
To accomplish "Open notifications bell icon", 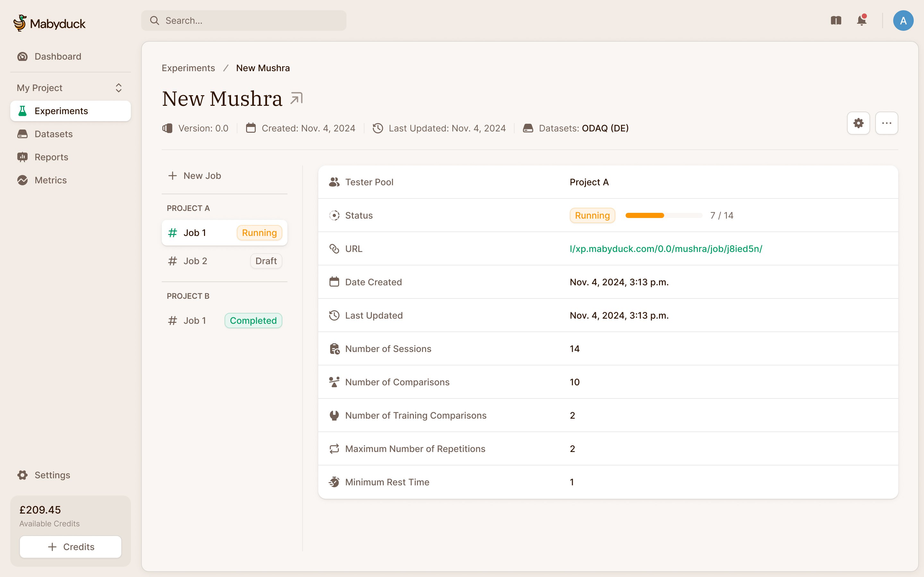I will pyautogui.click(x=861, y=21).
